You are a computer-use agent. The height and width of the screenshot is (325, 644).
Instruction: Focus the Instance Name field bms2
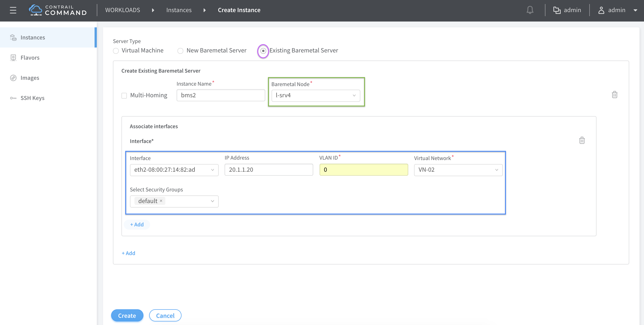coord(221,95)
